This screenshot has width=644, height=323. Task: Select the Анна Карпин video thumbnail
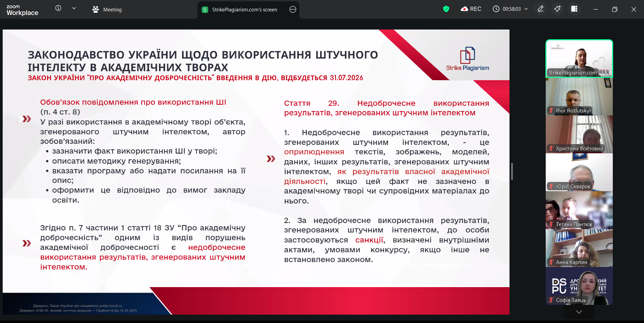[579, 248]
